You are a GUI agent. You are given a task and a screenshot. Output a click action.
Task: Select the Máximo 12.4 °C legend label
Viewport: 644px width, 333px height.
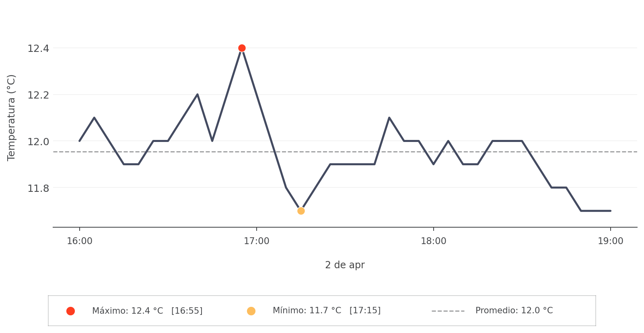128,311
